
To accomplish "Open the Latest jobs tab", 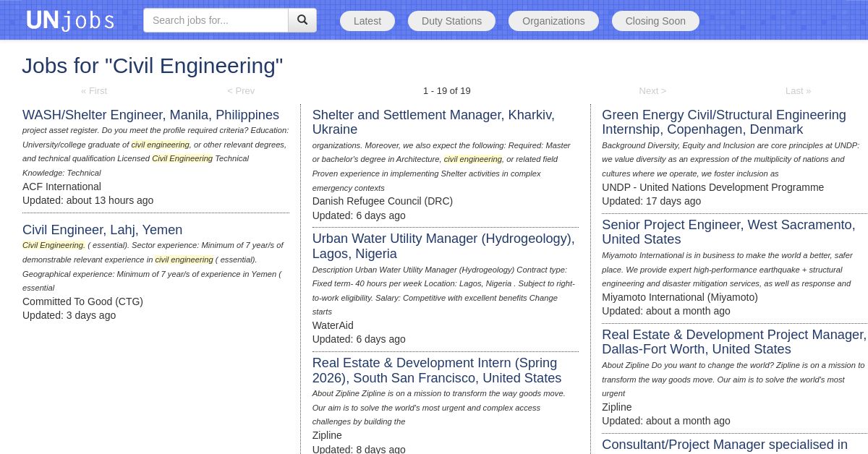I will click(x=367, y=21).
